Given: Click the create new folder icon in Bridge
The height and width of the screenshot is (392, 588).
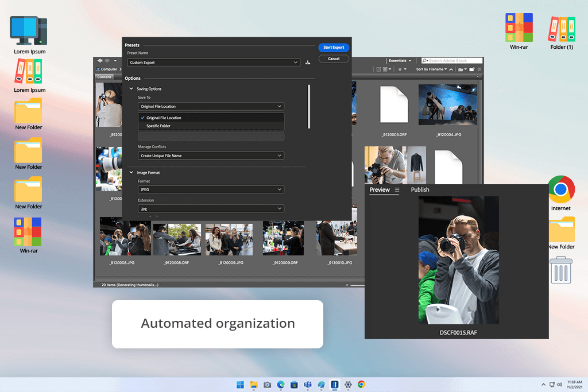Looking at the screenshot, I should (472, 69).
